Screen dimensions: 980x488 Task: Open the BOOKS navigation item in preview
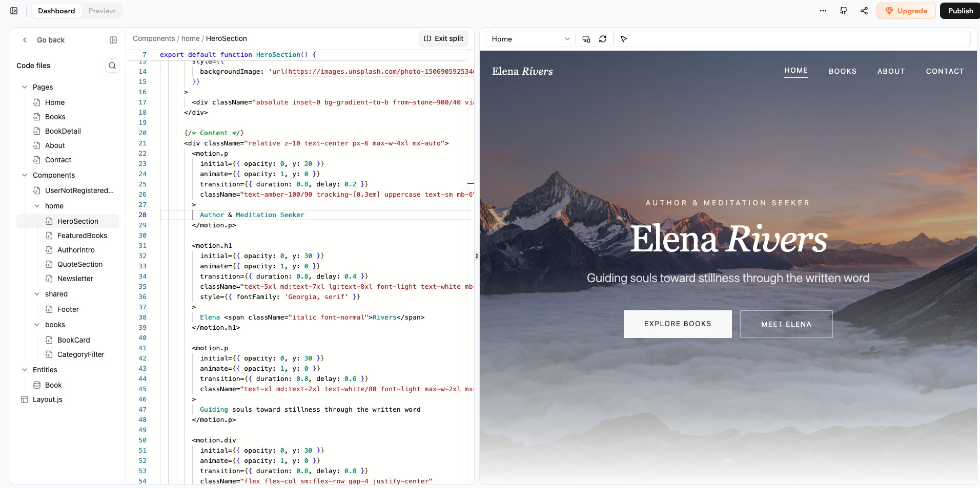tap(842, 71)
